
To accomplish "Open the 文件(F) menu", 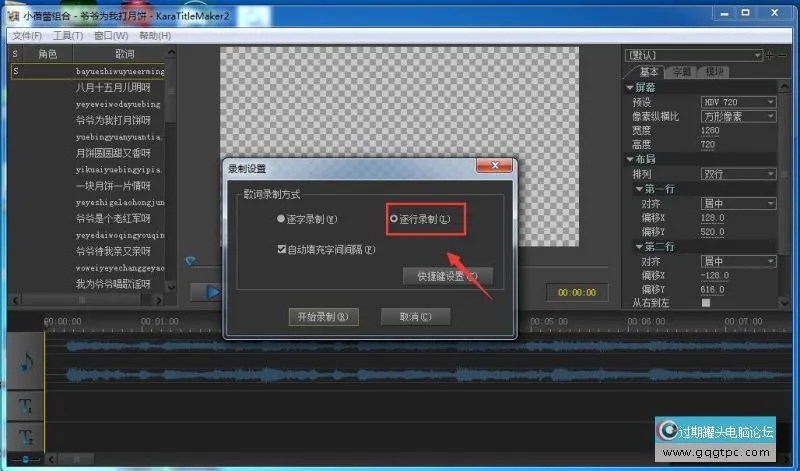I will click(x=27, y=35).
